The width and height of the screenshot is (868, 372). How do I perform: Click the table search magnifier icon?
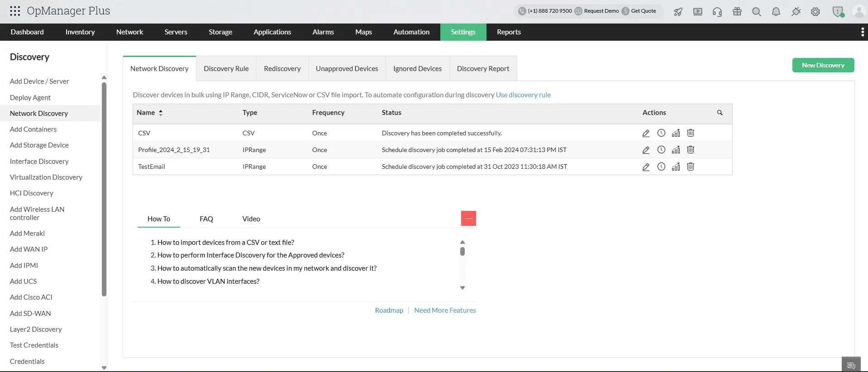coord(720,113)
